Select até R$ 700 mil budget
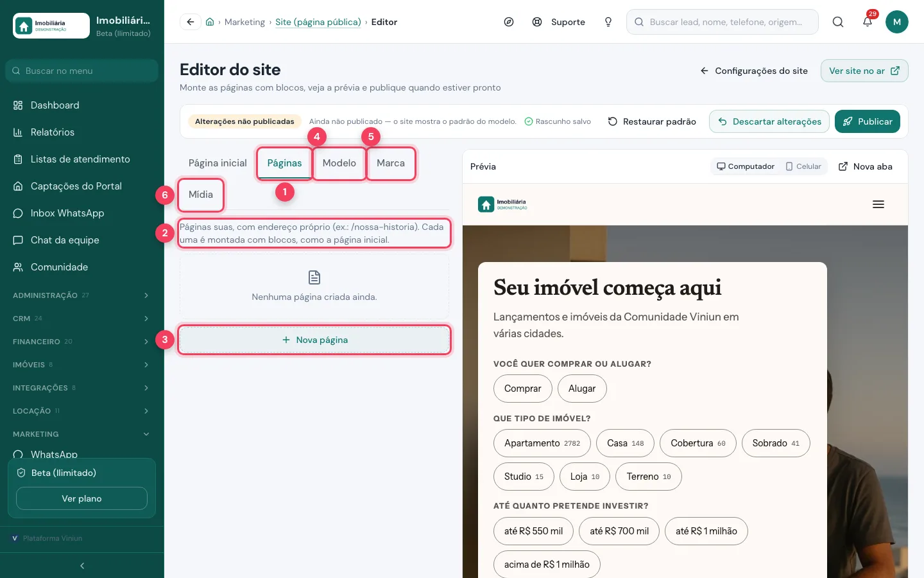 (619, 531)
